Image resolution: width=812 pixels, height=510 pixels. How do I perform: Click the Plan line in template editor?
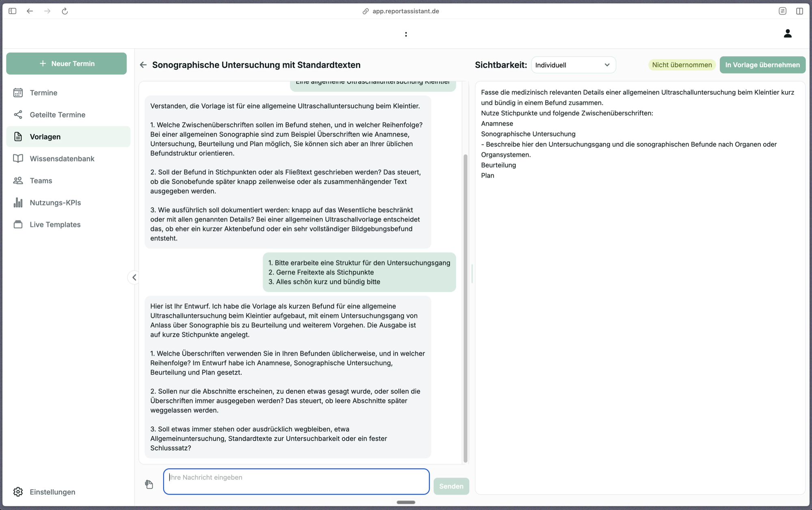coord(488,175)
